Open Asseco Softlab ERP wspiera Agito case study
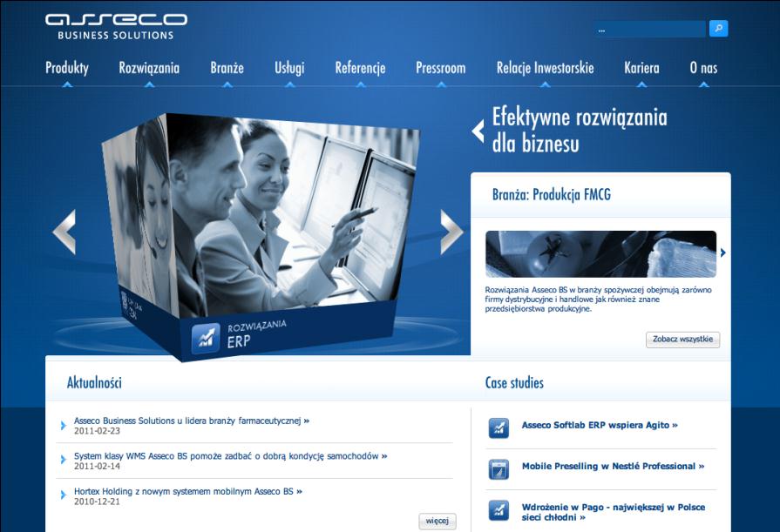 [x=600, y=425]
